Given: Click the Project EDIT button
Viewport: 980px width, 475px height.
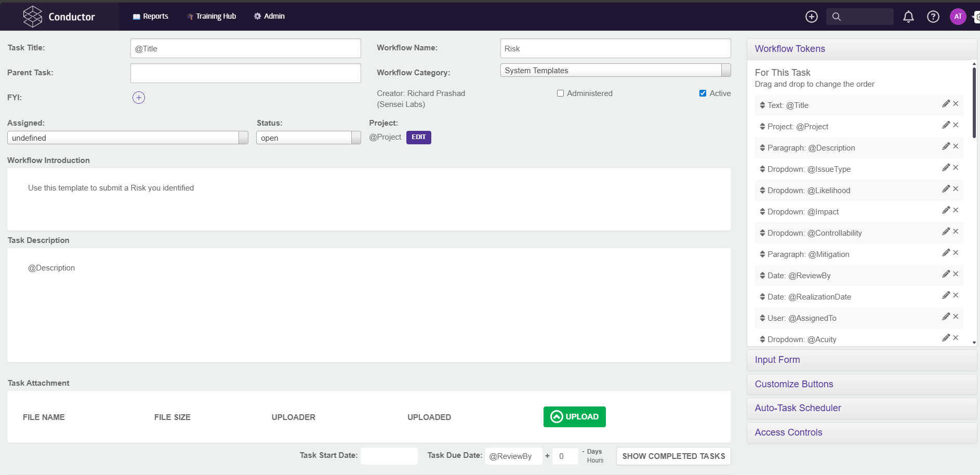Looking at the screenshot, I should (418, 137).
